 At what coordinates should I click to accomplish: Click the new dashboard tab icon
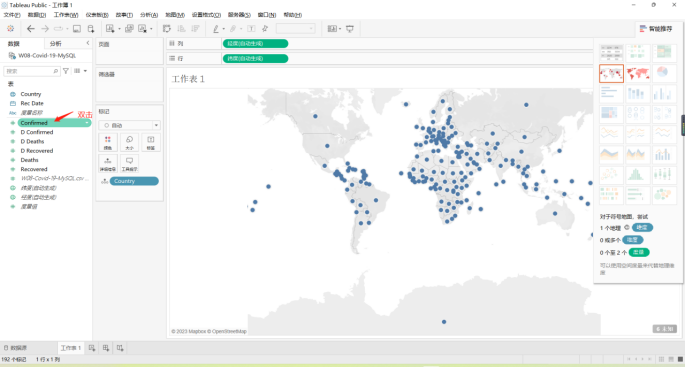coord(106,348)
